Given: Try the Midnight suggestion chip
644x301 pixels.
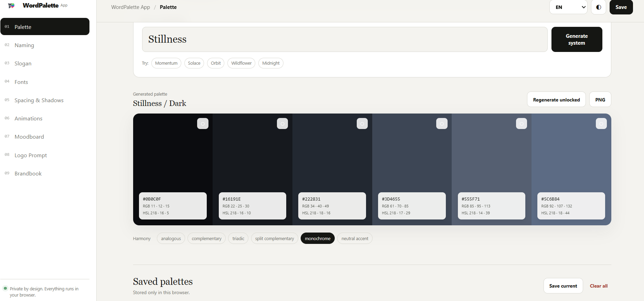Looking at the screenshot, I should click(x=271, y=63).
